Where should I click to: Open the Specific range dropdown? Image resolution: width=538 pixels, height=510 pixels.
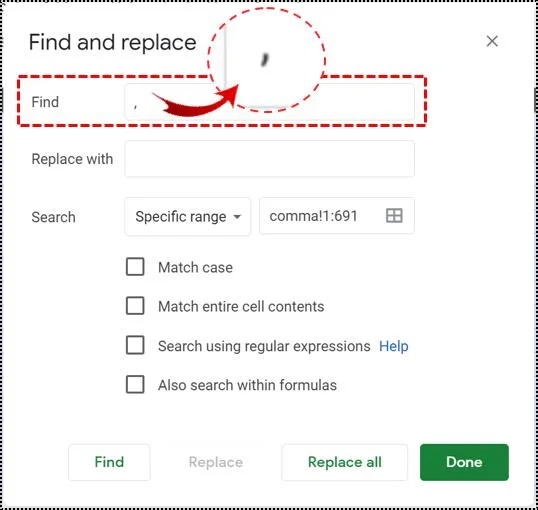pyautogui.click(x=188, y=217)
